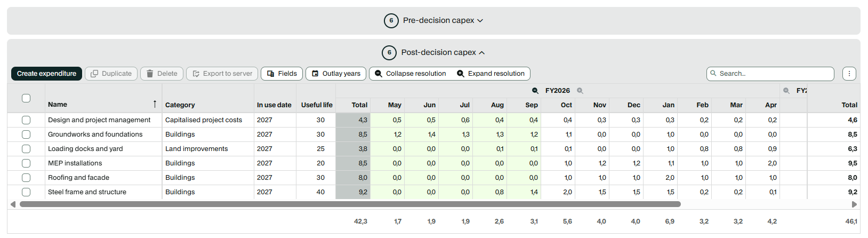Click FY2026 Total 3,8 for Loading docks
868x238 pixels.
tap(353, 149)
